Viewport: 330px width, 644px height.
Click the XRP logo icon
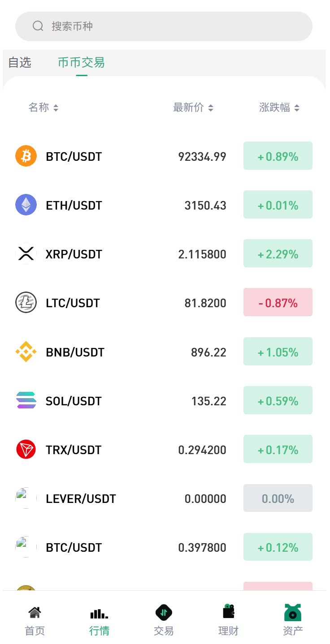pyautogui.click(x=26, y=254)
